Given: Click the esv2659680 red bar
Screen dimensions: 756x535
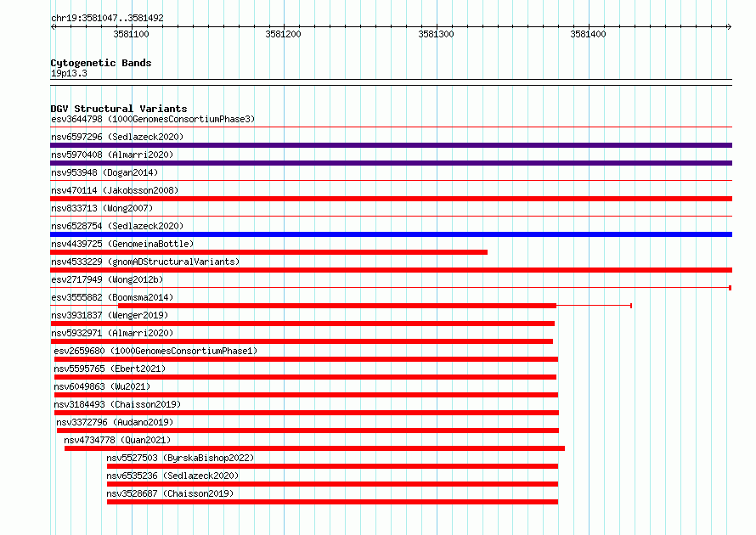Looking at the screenshot, I should (306, 359).
